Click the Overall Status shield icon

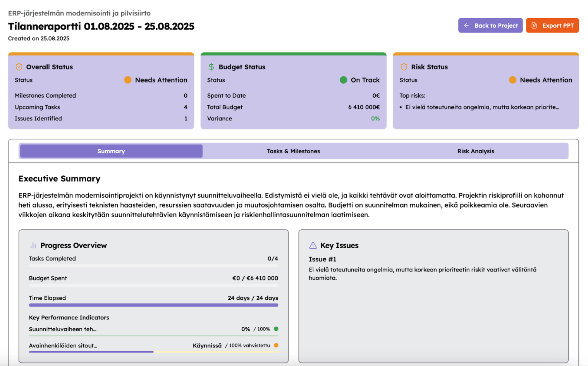click(x=19, y=67)
